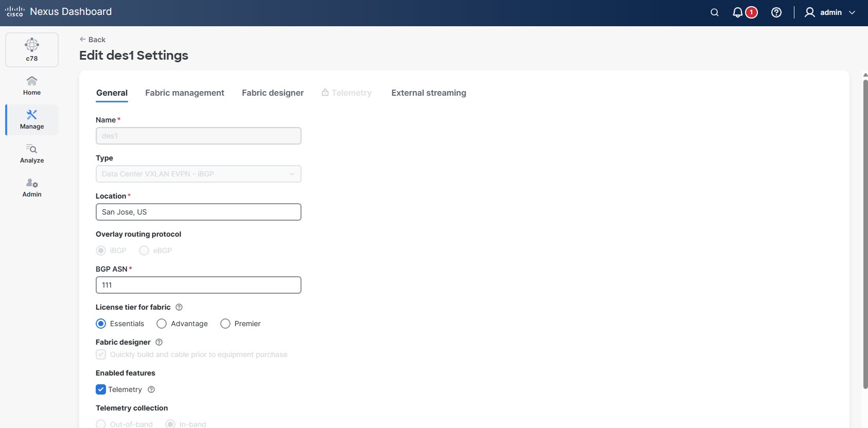Viewport: 868px width, 428px height.
Task: Select In-band telemetry collection
Action: tap(170, 424)
